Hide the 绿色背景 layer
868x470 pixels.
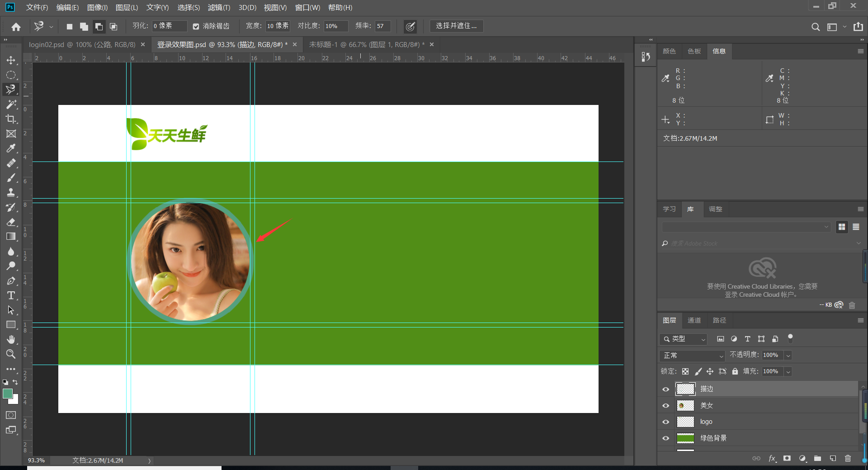point(665,438)
